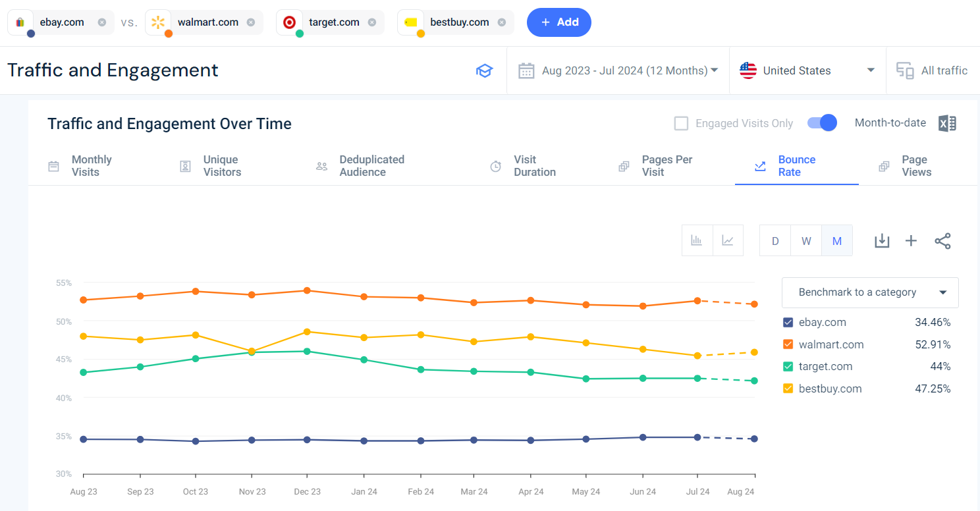Click the bestbuy.com yellow tag favicon

(410, 22)
